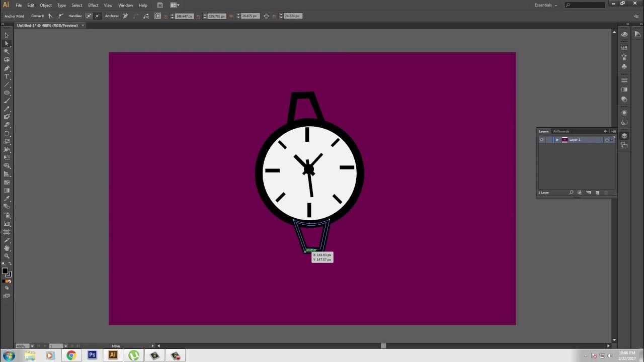This screenshot has height=362, width=644.
Task: Open Arrange Documents dropdown
Action: (175, 5)
